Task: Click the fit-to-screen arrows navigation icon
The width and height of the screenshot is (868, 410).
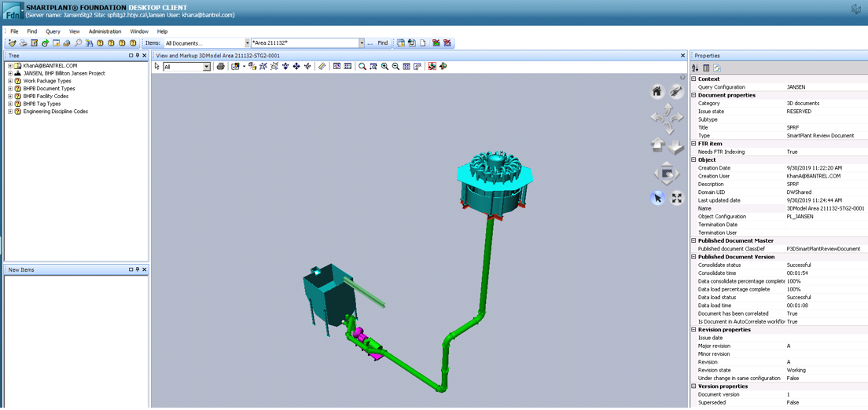Action: tap(676, 198)
